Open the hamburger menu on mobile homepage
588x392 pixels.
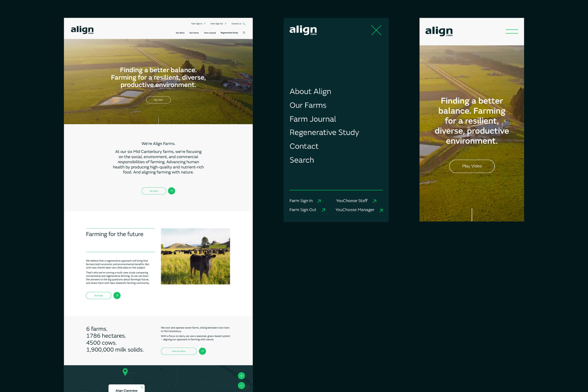coord(512,31)
